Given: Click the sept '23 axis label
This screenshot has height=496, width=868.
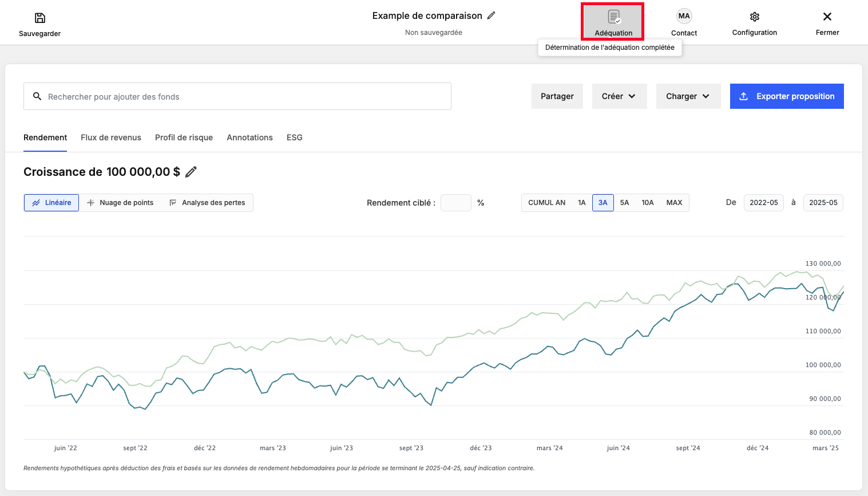Looking at the screenshot, I should pos(411,448).
